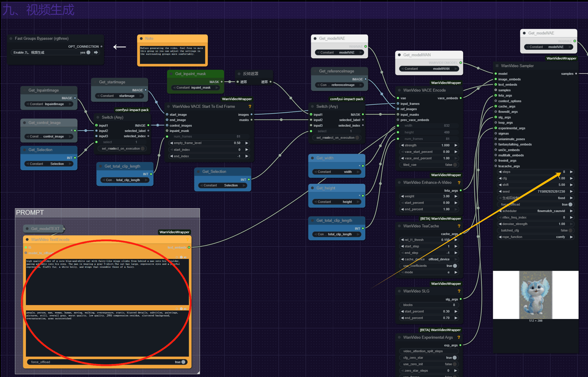588x377 pixels.
Task: Toggle force_offload in WanVideo Sampler
Action: pos(570,204)
